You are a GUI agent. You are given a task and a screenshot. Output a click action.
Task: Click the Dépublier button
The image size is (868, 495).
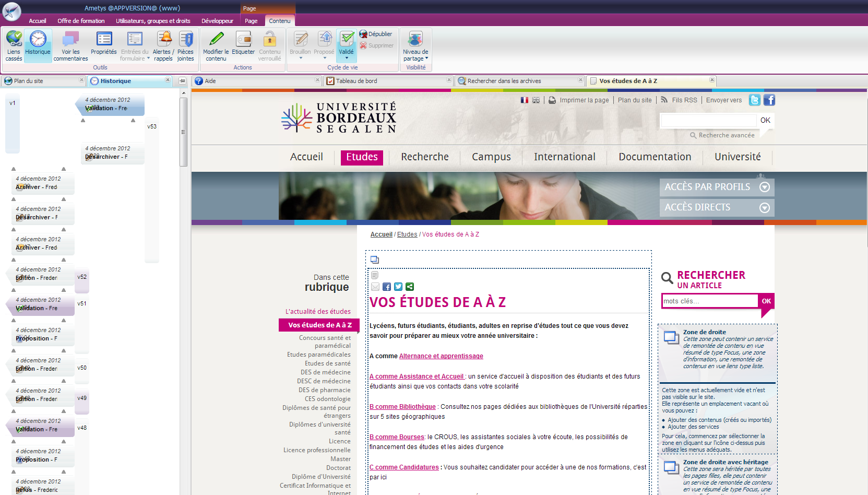click(376, 34)
